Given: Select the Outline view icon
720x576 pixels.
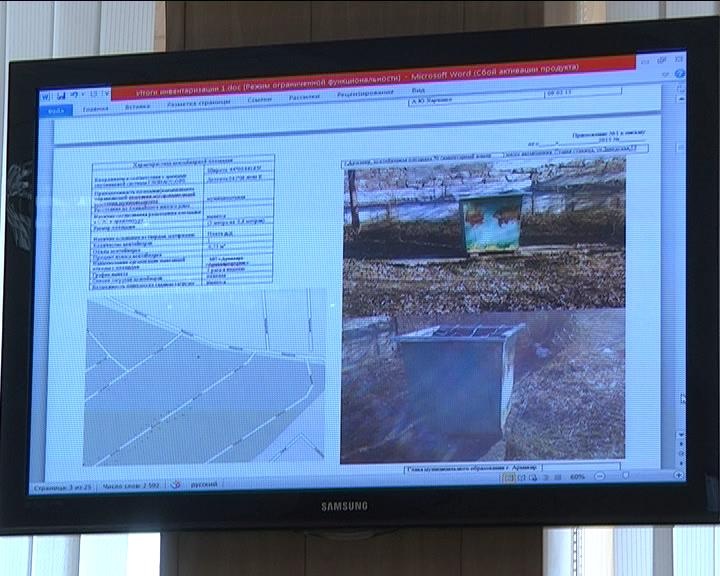Looking at the screenshot, I should [x=546, y=477].
